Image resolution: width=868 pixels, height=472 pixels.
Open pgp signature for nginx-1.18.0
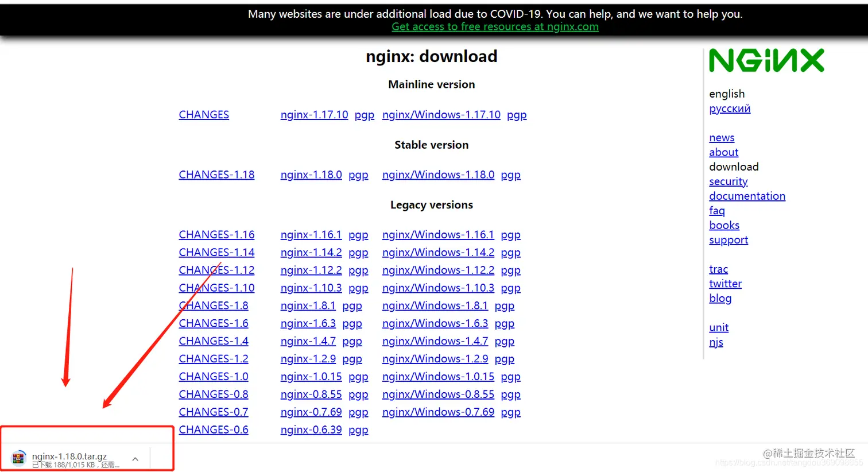coord(358,175)
